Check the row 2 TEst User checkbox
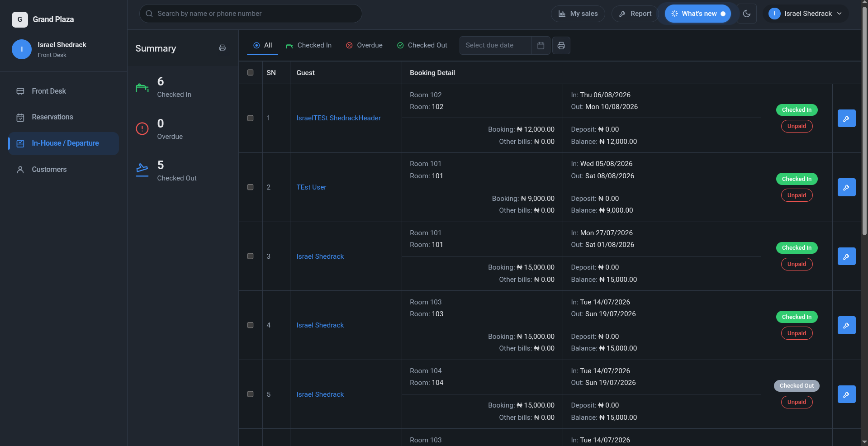 [x=250, y=187]
